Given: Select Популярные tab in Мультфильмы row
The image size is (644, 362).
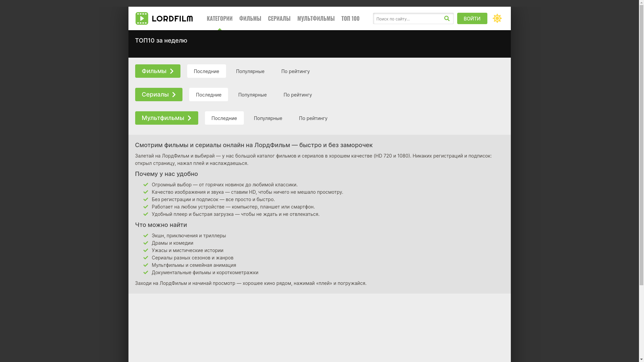Looking at the screenshot, I should 268,118.
